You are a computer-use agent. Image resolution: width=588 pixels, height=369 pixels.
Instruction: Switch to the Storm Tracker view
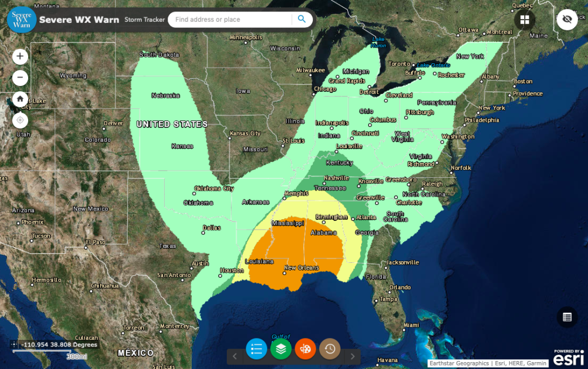point(144,20)
